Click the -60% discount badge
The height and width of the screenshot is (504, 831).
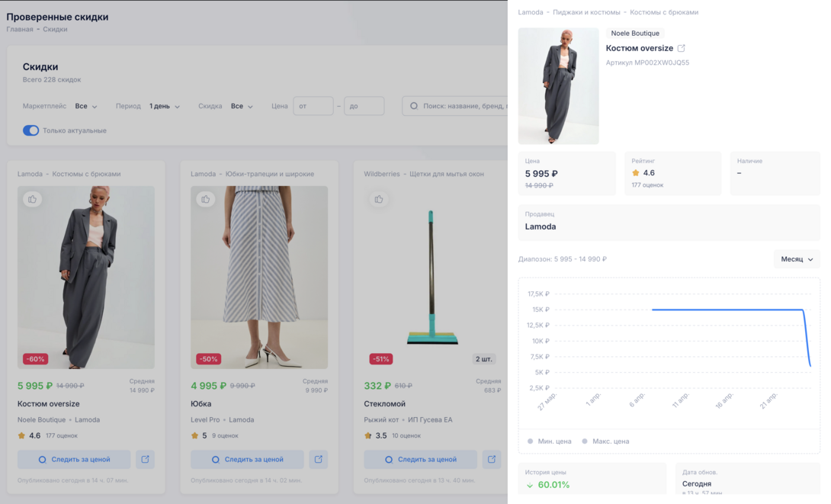[36, 359]
